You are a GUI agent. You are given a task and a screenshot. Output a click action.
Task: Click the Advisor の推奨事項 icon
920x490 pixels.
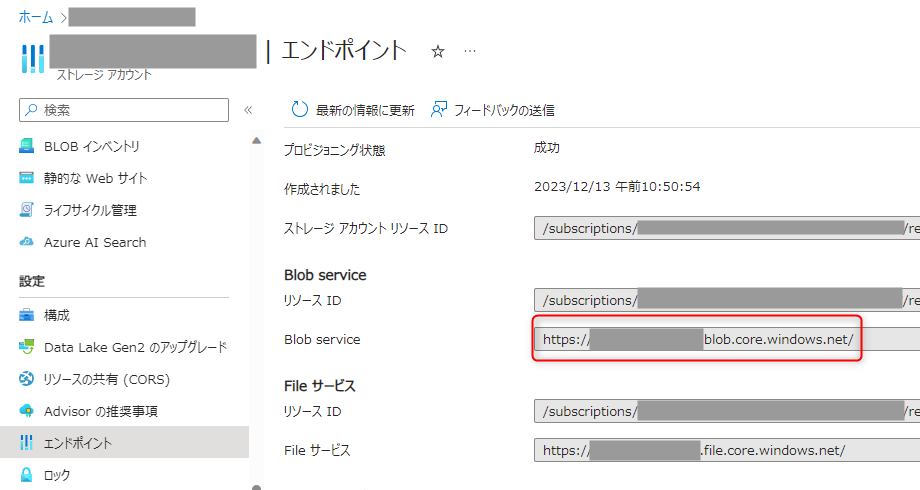(x=26, y=411)
